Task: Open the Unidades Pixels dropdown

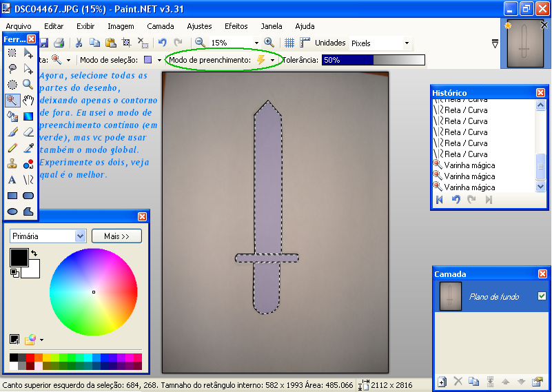Action: [x=407, y=43]
